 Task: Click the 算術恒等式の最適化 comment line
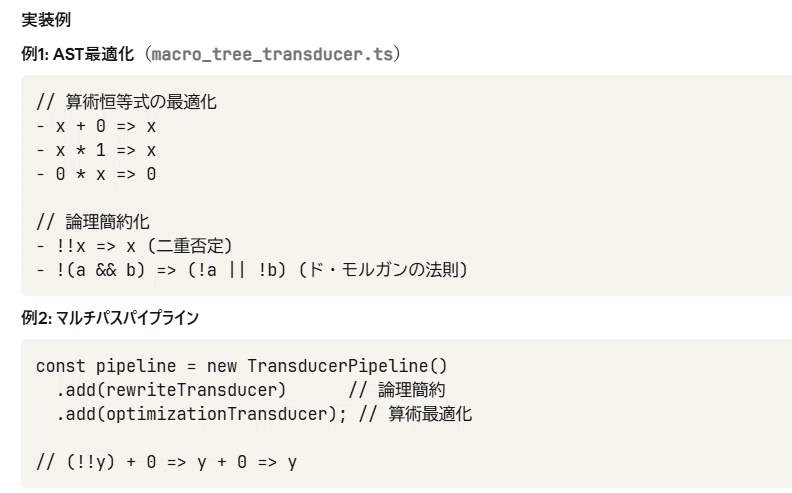pos(126,102)
